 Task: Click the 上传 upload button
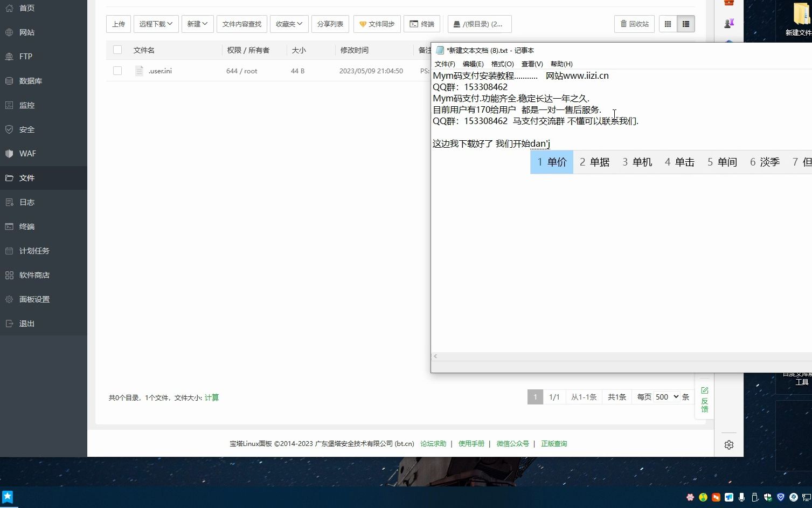click(119, 24)
